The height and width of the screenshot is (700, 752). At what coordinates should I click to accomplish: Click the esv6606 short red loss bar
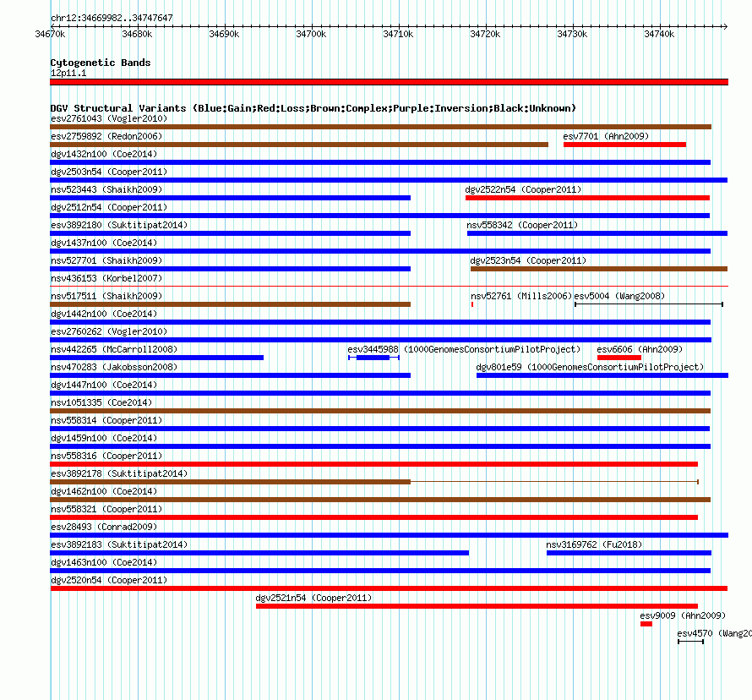tap(619, 358)
